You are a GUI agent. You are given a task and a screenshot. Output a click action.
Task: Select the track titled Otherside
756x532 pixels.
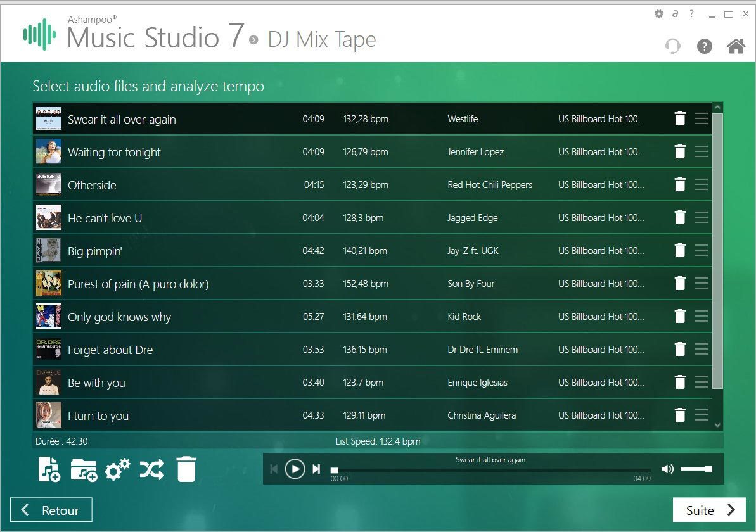point(92,185)
